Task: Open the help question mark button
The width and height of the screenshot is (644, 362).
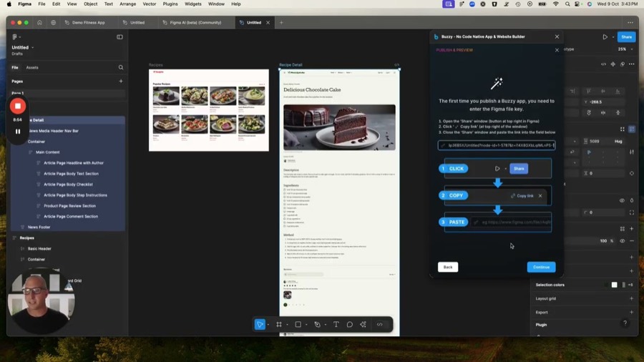Action: coord(625,323)
